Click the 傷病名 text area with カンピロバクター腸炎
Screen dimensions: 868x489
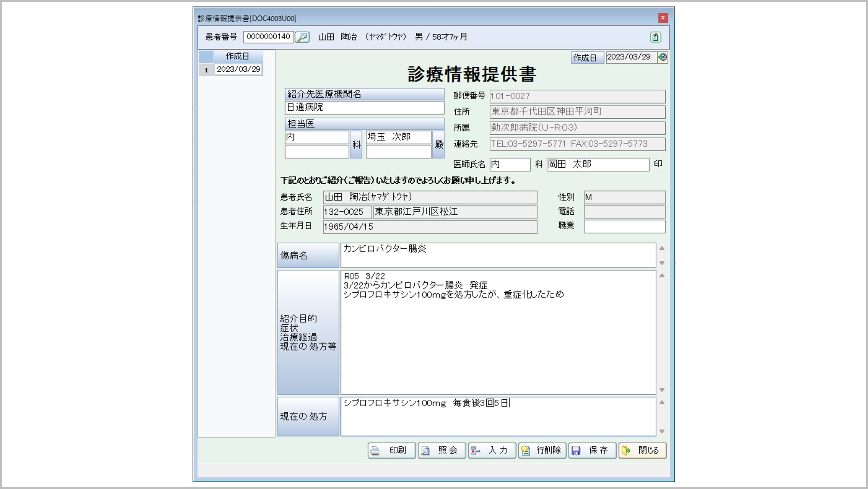(498, 255)
